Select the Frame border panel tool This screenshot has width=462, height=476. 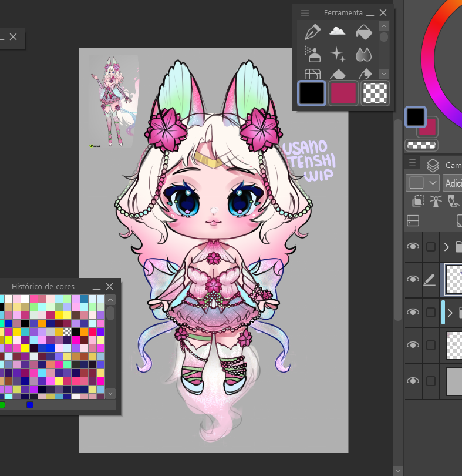click(x=313, y=74)
